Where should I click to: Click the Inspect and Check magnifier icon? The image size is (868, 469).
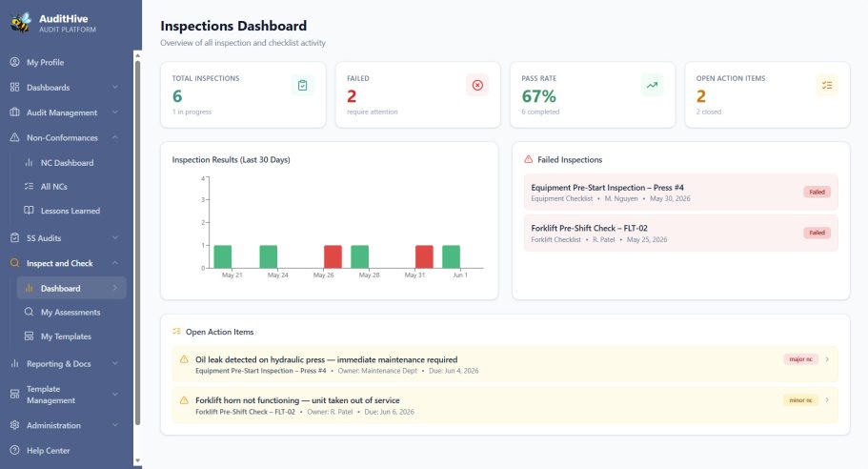[15, 263]
